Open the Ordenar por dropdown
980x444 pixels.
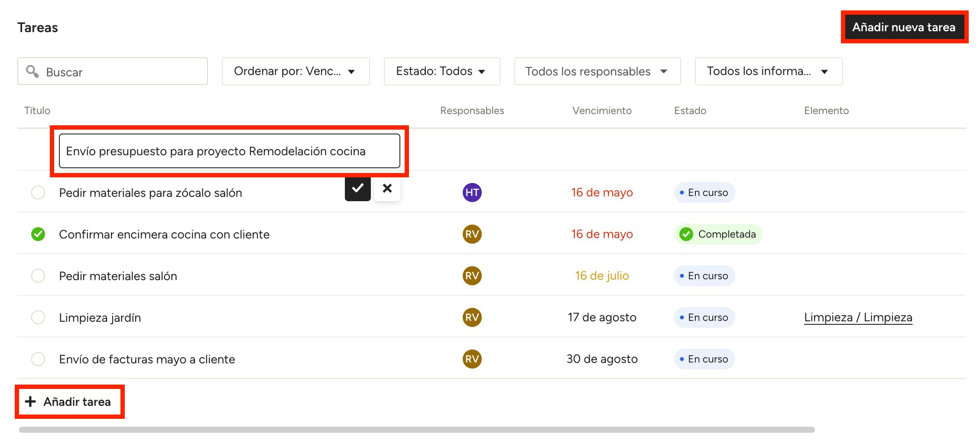pyautogui.click(x=295, y=72)
